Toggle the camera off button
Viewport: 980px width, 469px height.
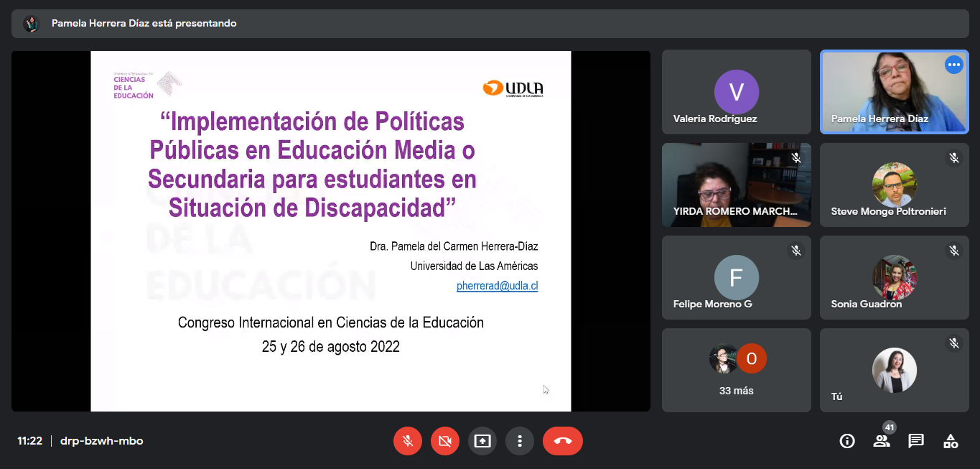coord(445,441)
